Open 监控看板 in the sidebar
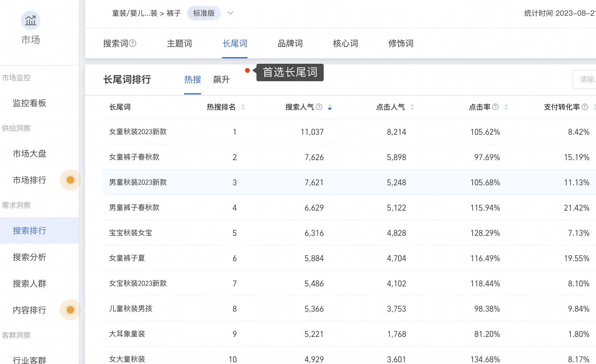Screen dimensions: 596x364 (x=29, y=103)
